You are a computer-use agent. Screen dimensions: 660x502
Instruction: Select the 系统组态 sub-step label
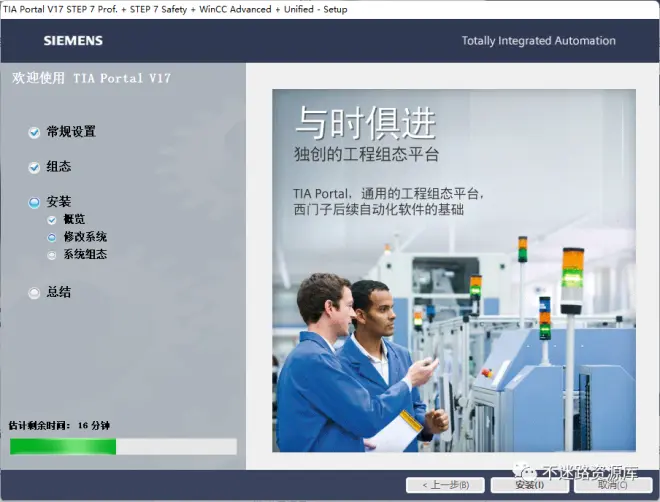click(85, 254)
